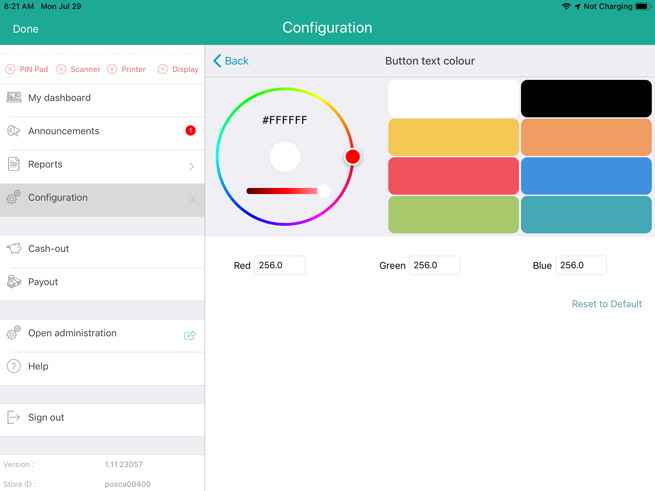
Task: Click the Red value input field
Action: tap(279, 265)
